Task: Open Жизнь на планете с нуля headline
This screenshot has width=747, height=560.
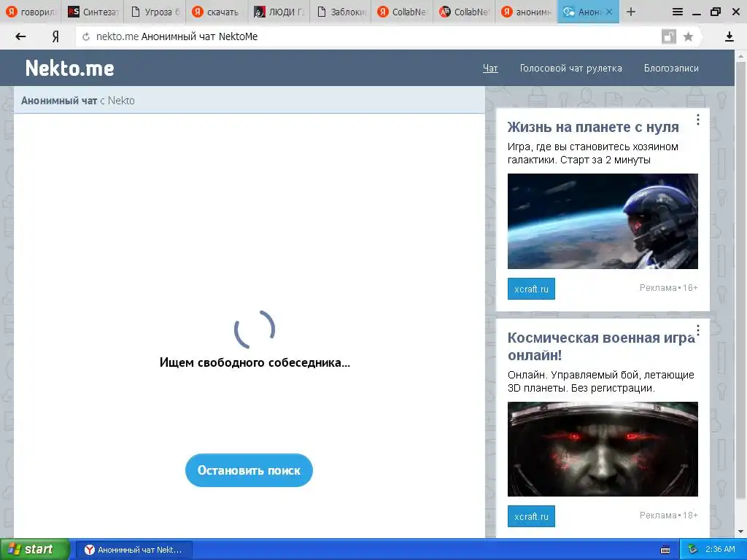Action: click(593, 127)
